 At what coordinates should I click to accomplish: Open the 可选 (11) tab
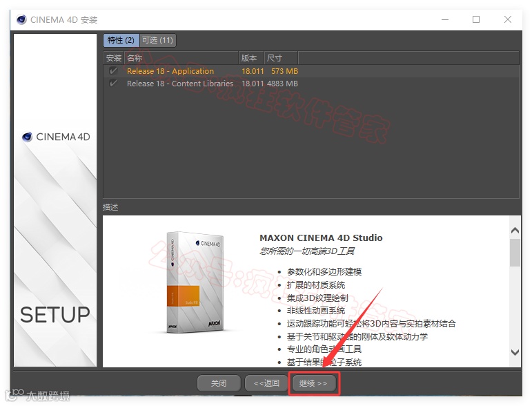(157, 41)
